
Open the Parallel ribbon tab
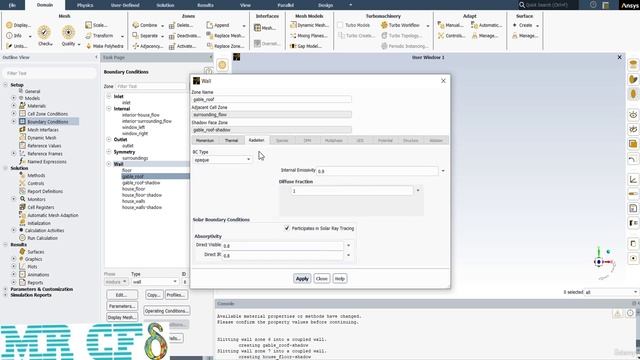pos(285,5)
